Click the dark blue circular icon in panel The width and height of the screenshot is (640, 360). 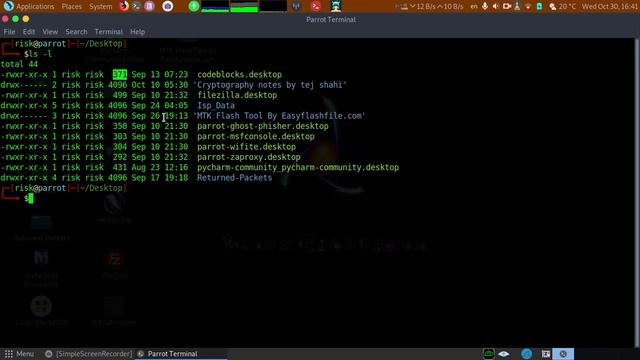296,6
